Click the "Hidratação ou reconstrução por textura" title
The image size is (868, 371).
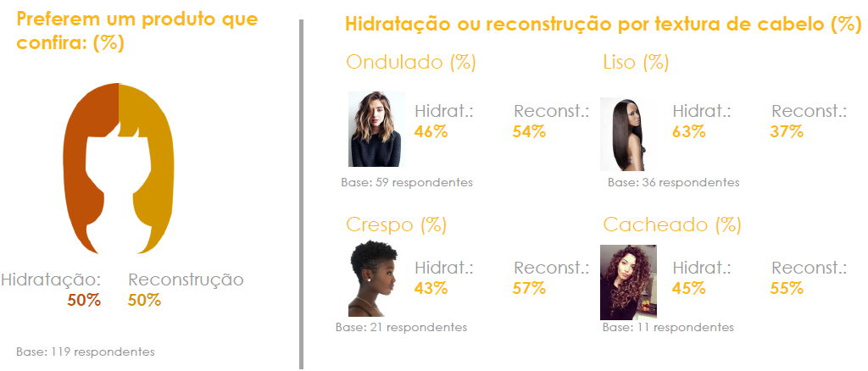tap(603, 25)
